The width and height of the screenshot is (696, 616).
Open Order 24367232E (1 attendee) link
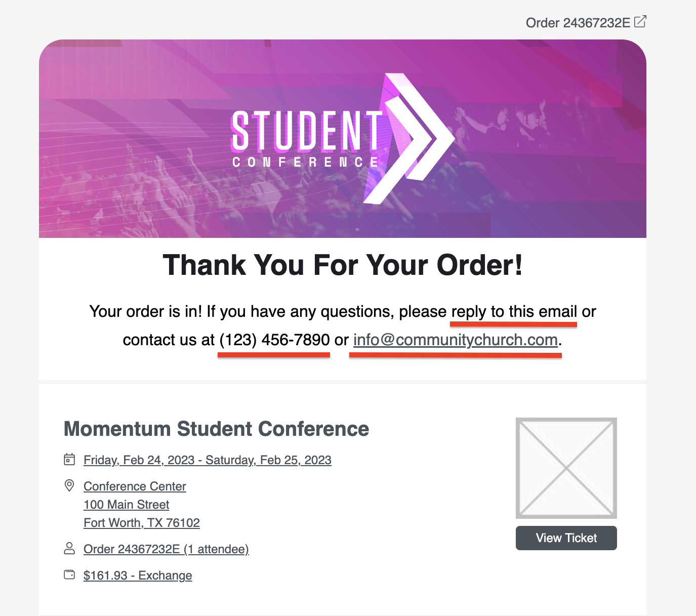(166, 549)
